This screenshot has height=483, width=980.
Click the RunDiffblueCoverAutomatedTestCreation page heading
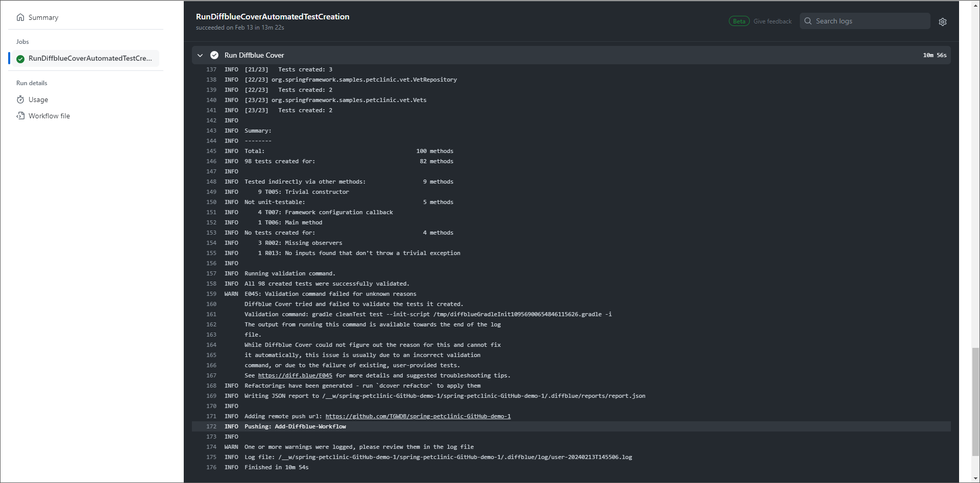(273, 16)
